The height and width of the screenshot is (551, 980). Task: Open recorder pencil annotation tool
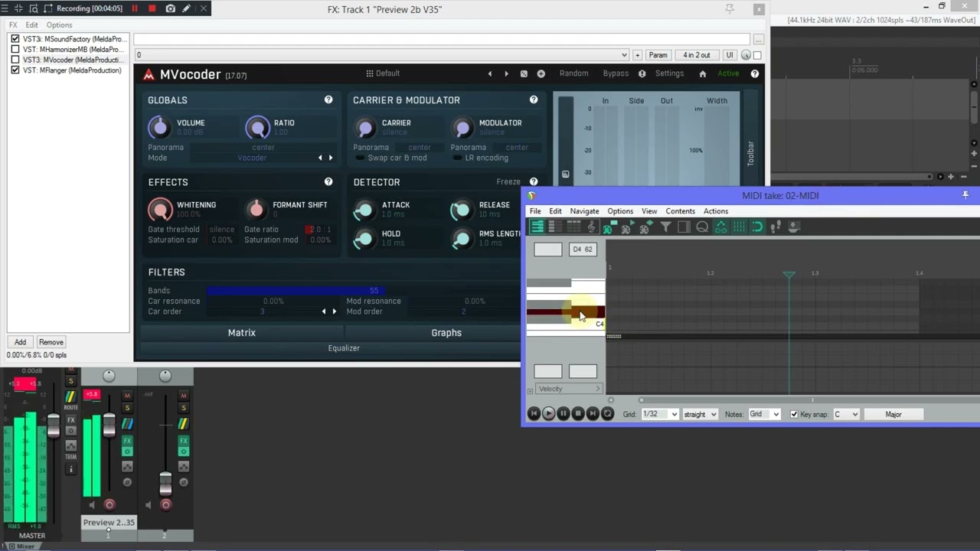click(186, 8)
